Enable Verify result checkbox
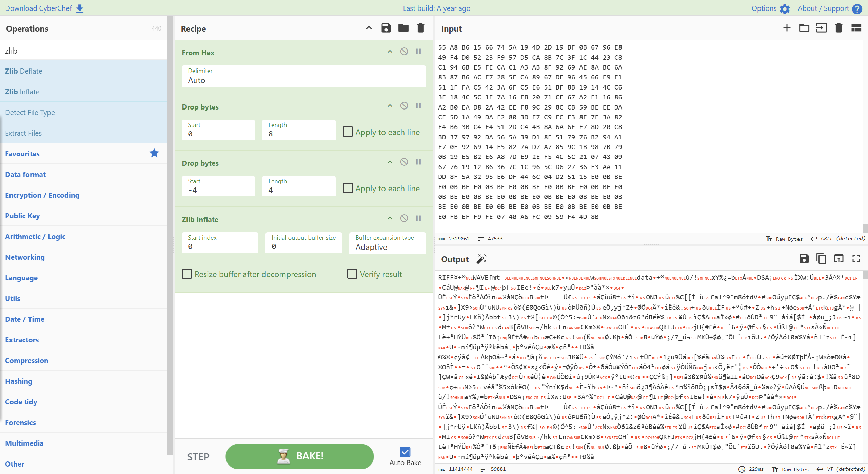 click(352, 274)
